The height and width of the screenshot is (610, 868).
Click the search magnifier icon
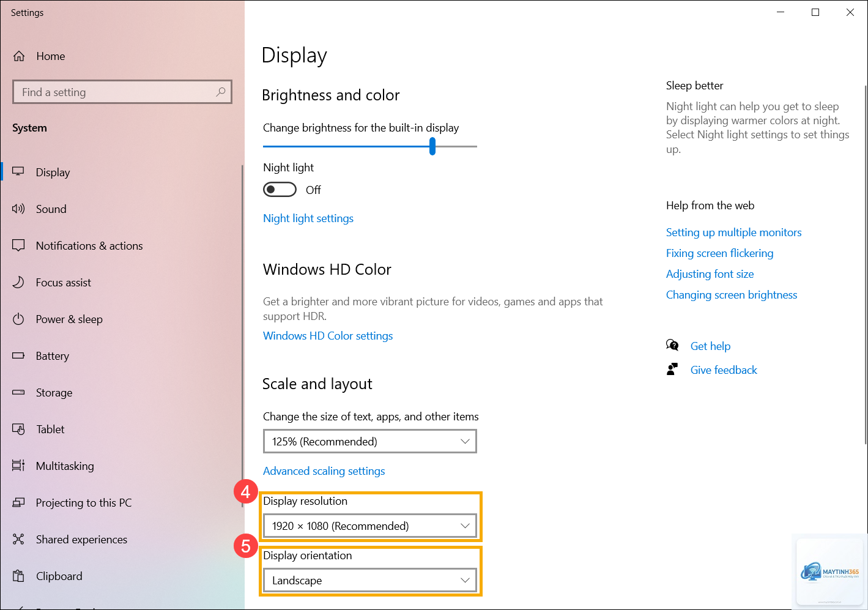[221, 92]
